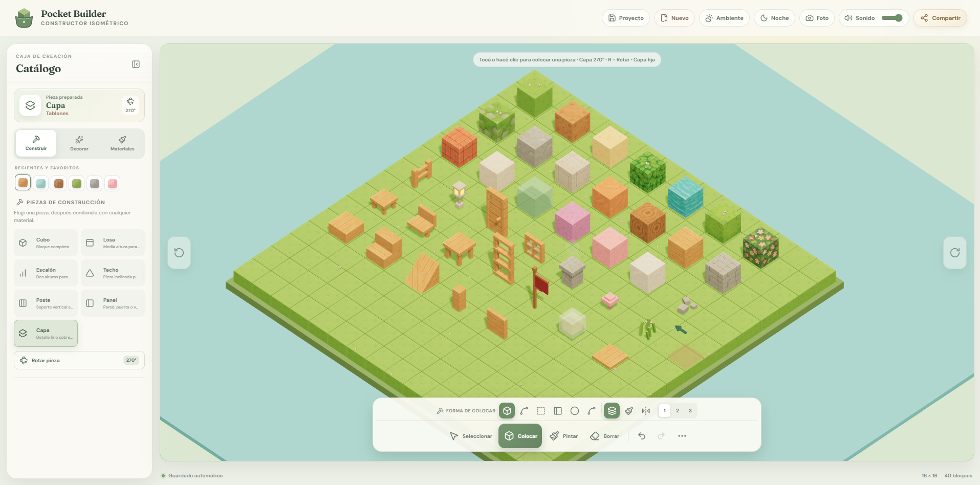
Task: Pick the orange planks recent material swatch
Action: (x=23, y=183)
